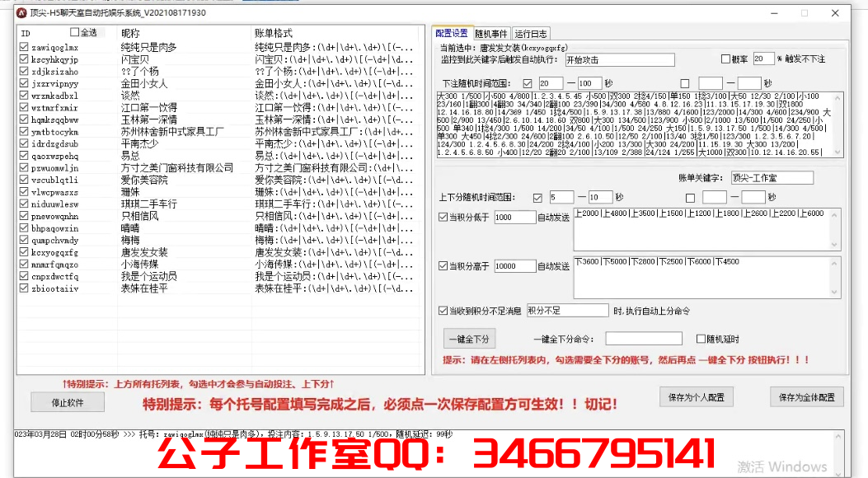The image size is (868, 478).
Task: Click the probability percent field showing 20
Action: pos(763,59)
